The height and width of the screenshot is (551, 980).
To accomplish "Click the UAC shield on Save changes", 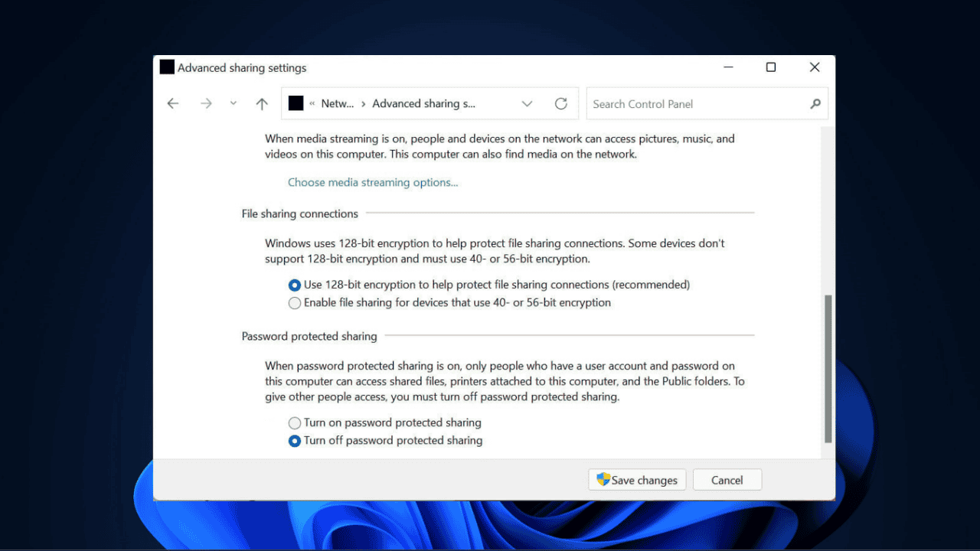I will [x=604, y=480].
